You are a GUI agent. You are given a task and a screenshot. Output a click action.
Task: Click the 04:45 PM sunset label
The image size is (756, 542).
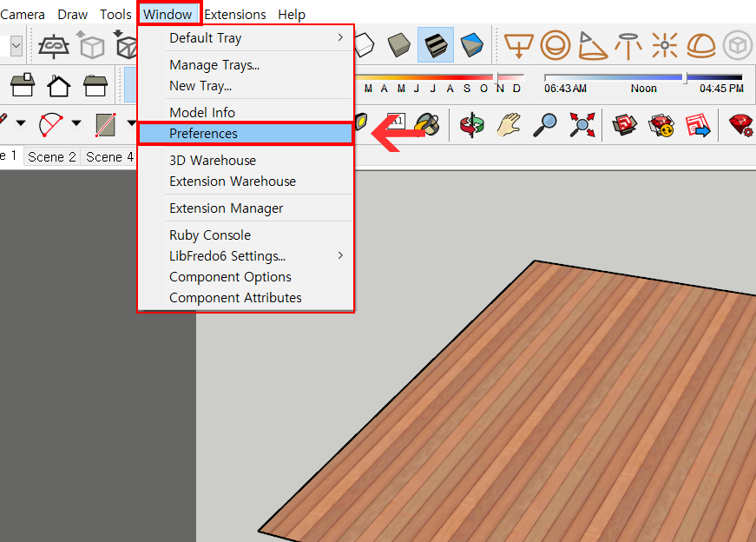point(721,89)
